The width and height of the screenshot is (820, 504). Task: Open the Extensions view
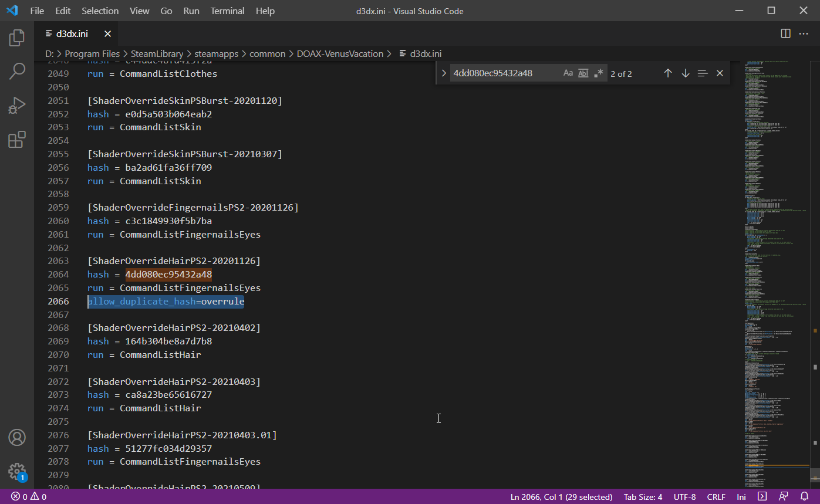(17, 140)
